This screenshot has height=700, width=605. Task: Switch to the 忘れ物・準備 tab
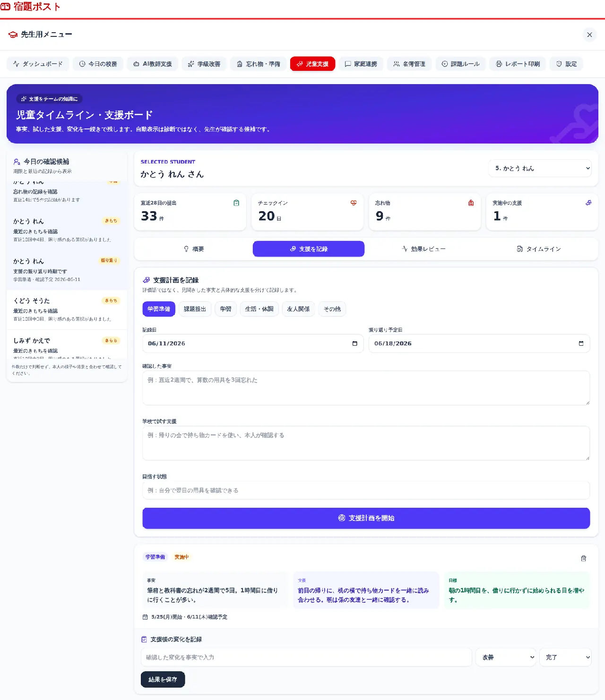tap(259, 64)
